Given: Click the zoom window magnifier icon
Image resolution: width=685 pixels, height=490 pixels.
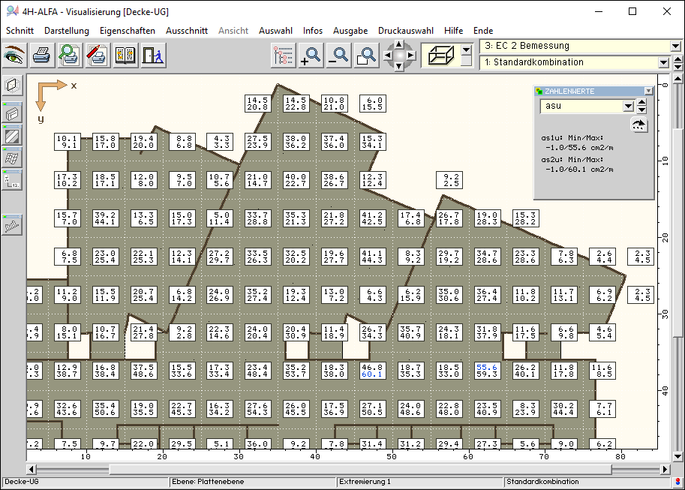Looking at the screenshot, I should tap(367, 55).
